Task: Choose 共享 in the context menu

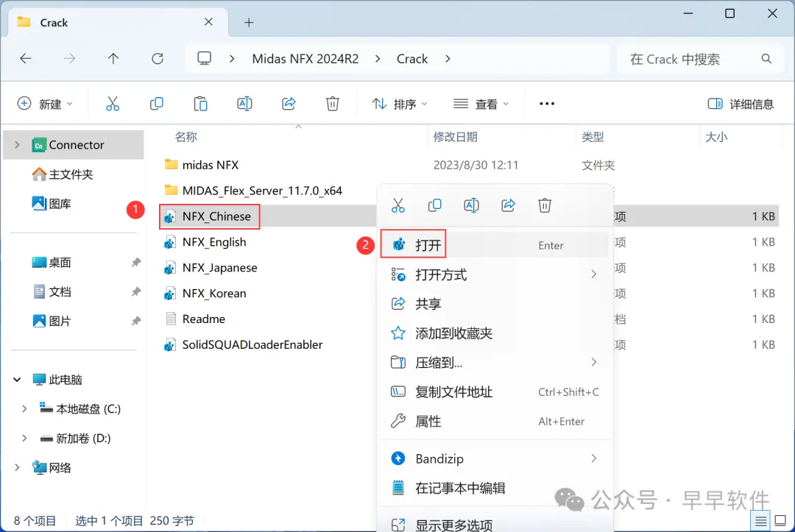Action: coord(495,304)
